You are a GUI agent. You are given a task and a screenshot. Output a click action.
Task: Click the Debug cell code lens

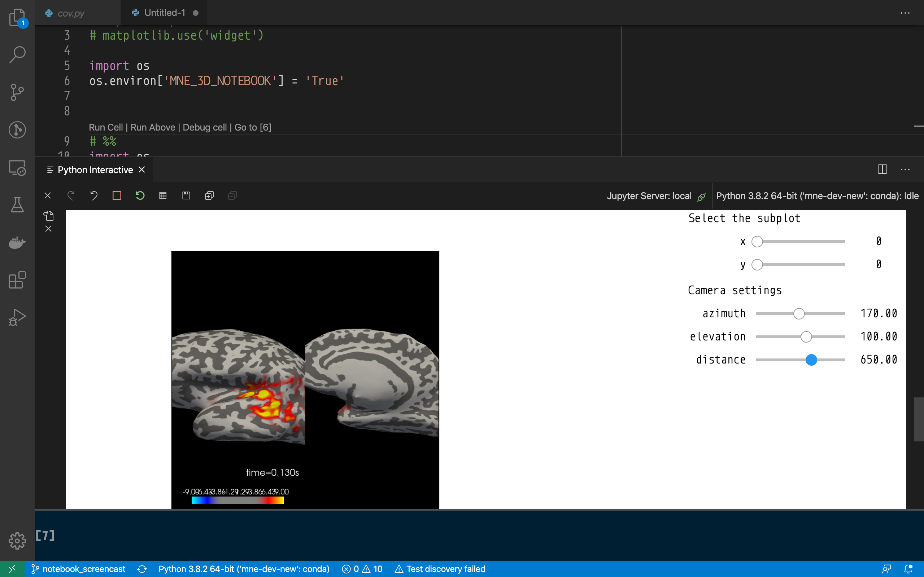(205, 127)
